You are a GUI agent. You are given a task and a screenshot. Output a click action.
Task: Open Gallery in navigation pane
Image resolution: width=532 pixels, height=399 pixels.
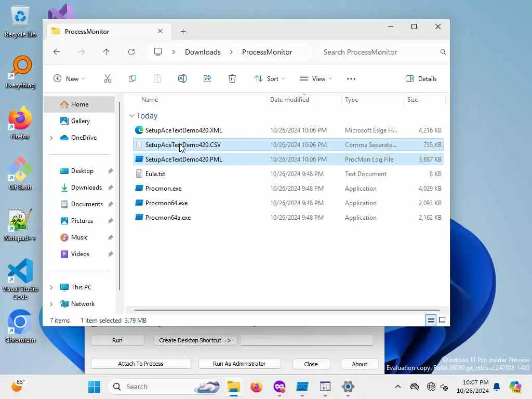(80, 121)
